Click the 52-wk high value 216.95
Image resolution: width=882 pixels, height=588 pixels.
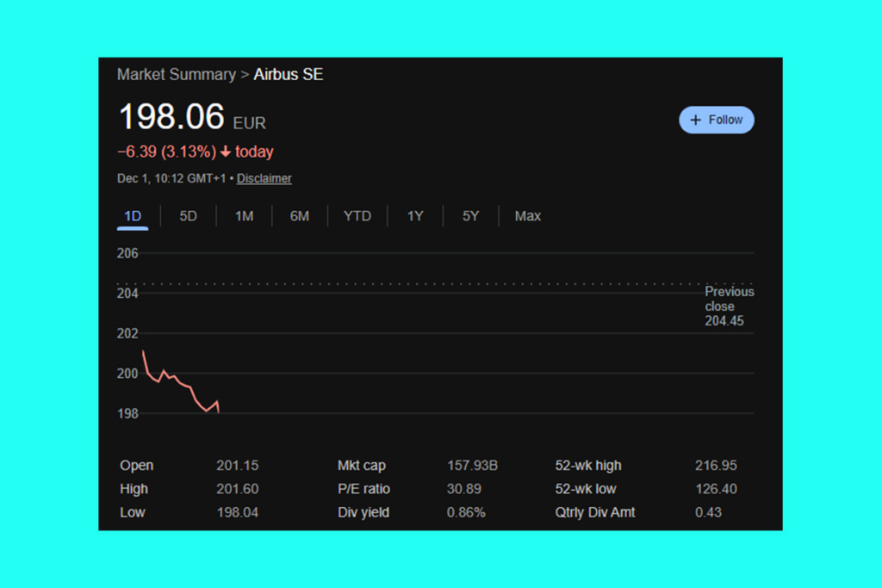coord(716,465)
